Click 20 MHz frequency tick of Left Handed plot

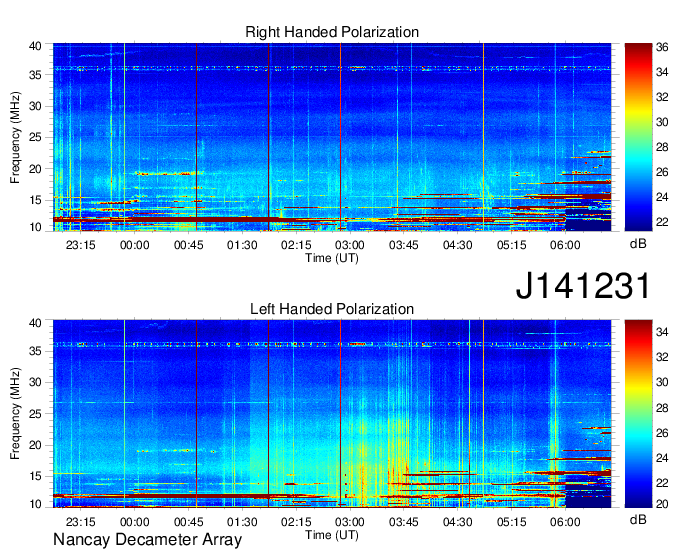pyautogui.click(x=35, y=445)
